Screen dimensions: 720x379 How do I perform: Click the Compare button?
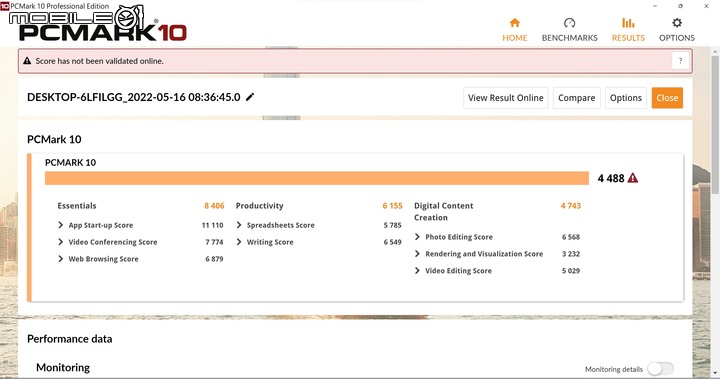tap(576, 98)
